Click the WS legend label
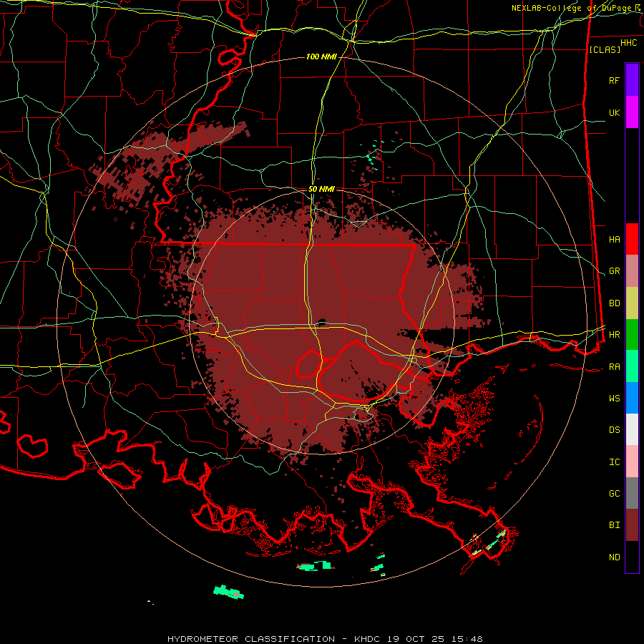Image resolution: width=644 pixels, height=644 pixels. coord(614,398)
